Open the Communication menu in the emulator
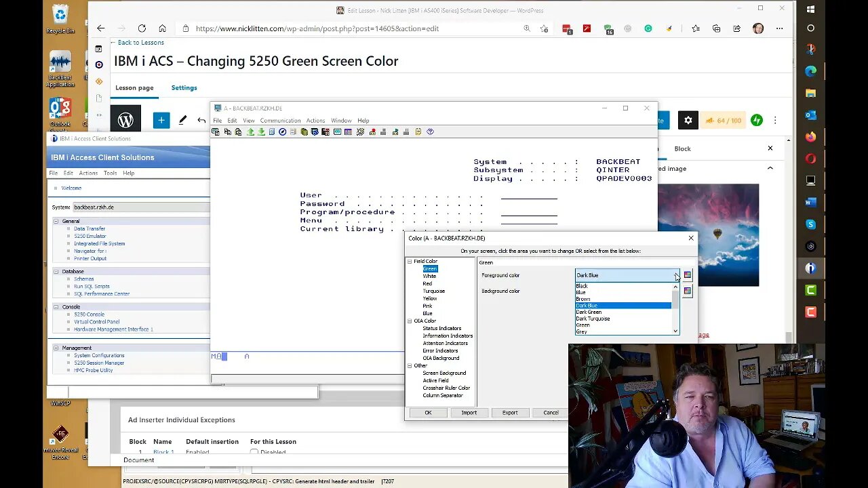 tap(280, 120)
